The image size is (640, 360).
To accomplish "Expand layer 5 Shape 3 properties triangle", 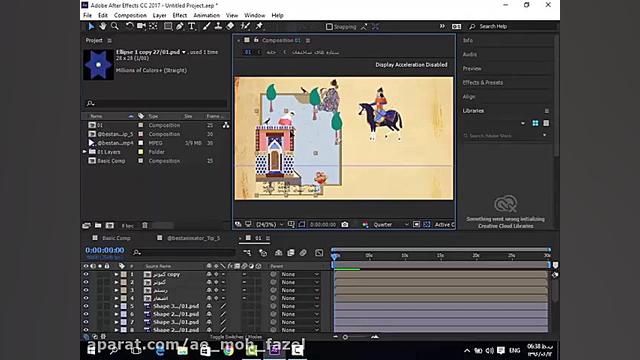I will [x=116, y=306].
